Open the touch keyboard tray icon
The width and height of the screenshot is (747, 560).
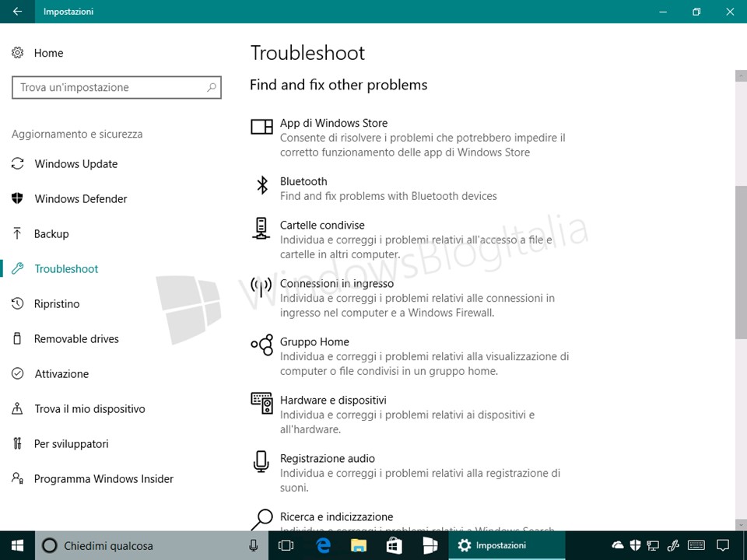pos(696,544)
